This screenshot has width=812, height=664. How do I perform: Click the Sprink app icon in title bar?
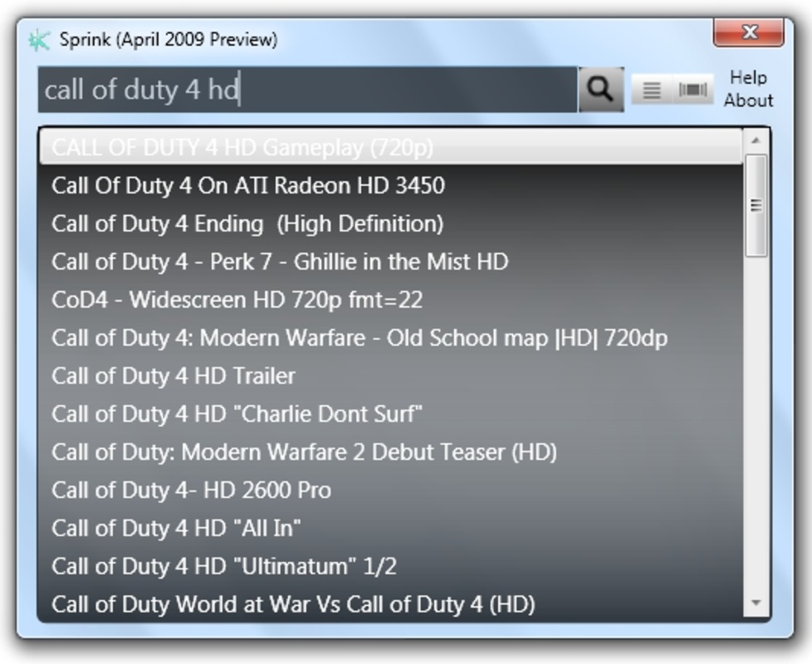click(39, 40)
